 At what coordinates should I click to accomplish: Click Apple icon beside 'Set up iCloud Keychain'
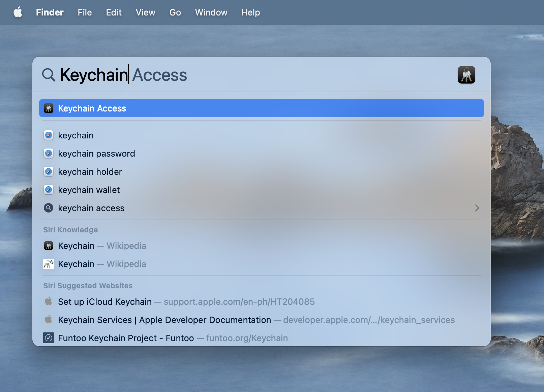click(49, 301)
